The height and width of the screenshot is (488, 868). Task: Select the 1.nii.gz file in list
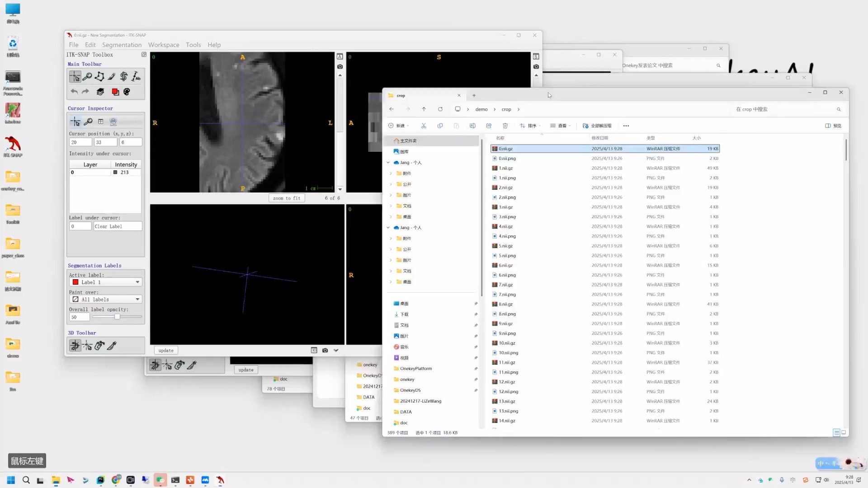(x=505, y=168)
